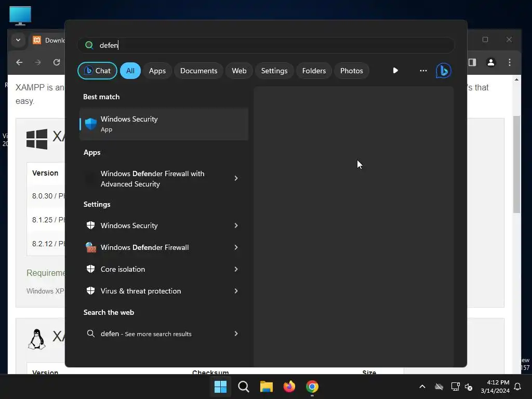
Task: Filter search results by Photos
Action: [352, 71]
